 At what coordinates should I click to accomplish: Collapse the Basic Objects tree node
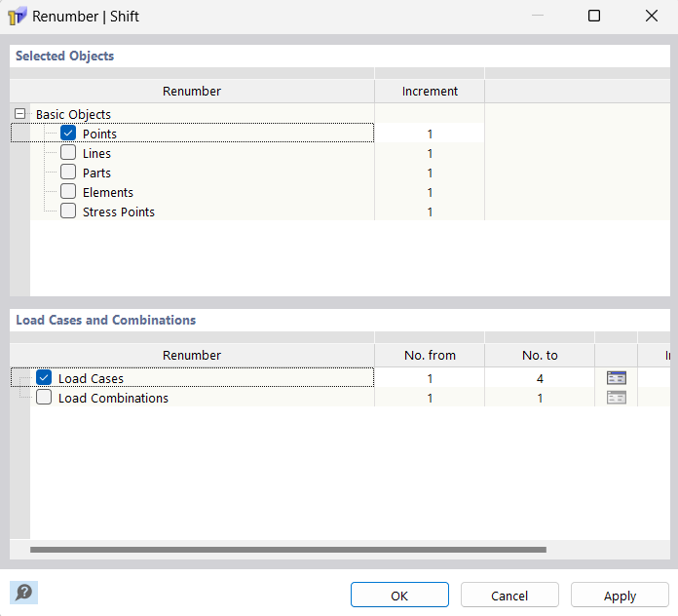[x=19, y=114]
